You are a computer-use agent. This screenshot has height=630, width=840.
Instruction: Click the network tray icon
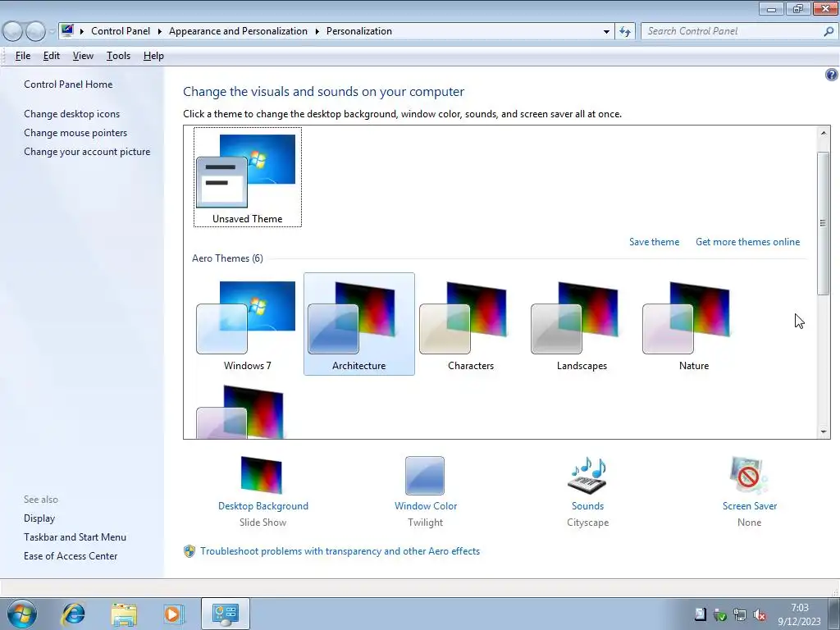[739, 614]
